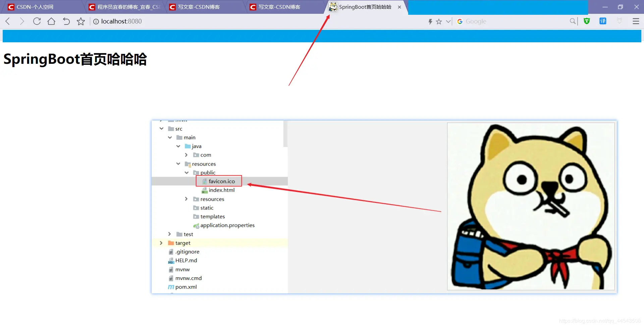View site information icon beside localhost:8080
Screen dimensions: 644x327
(96, 21)
